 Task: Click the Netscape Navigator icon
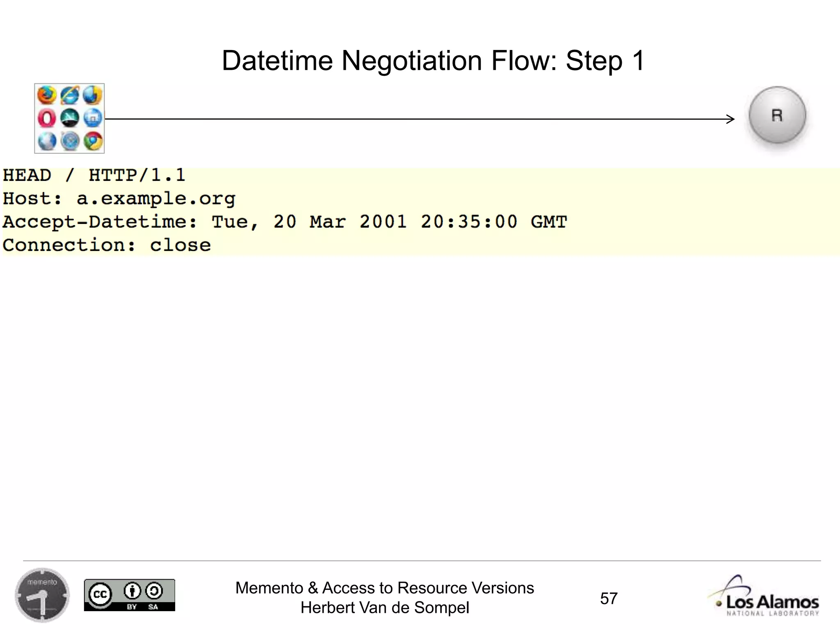click(70, 119)
